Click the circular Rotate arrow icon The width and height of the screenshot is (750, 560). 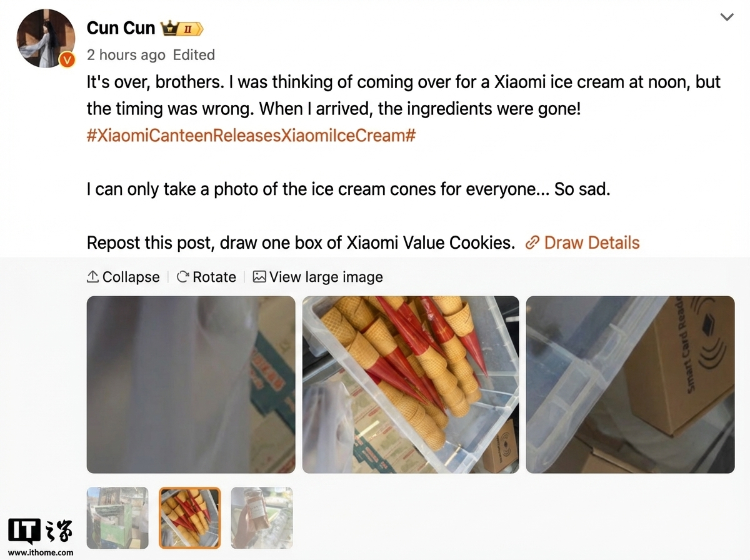click(x=183, y=277)
